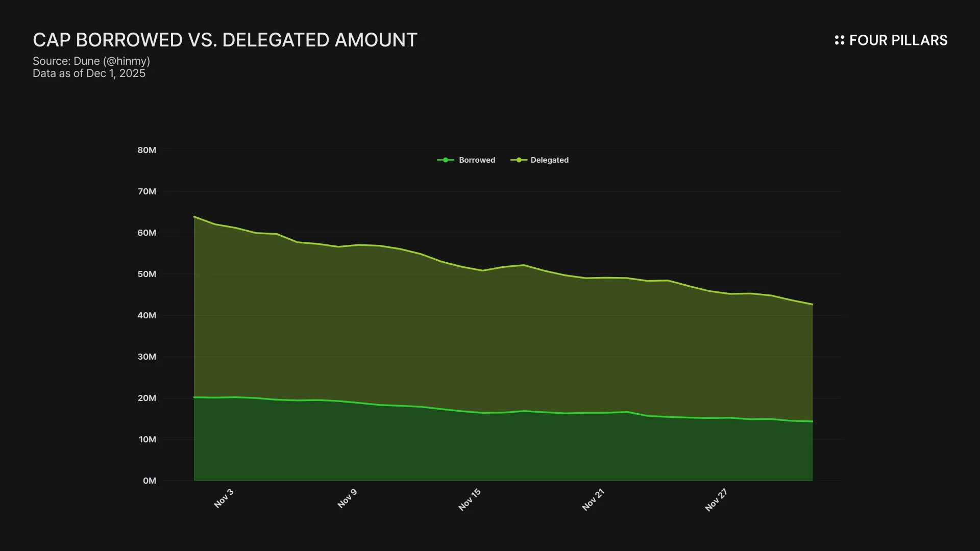Click the Nov 9 axis label
Viewport: 980px width, 551px height.
347,498
